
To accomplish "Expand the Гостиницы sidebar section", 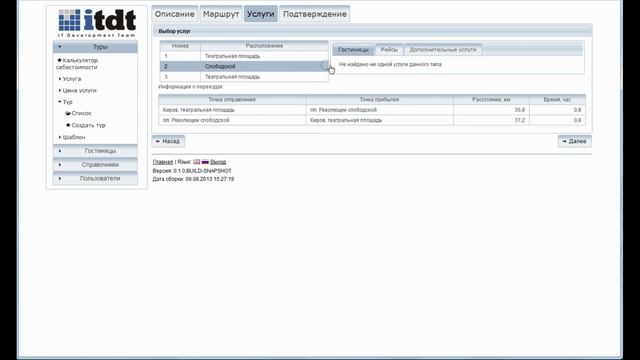I will pyautogui.click(x=95, y=151).
